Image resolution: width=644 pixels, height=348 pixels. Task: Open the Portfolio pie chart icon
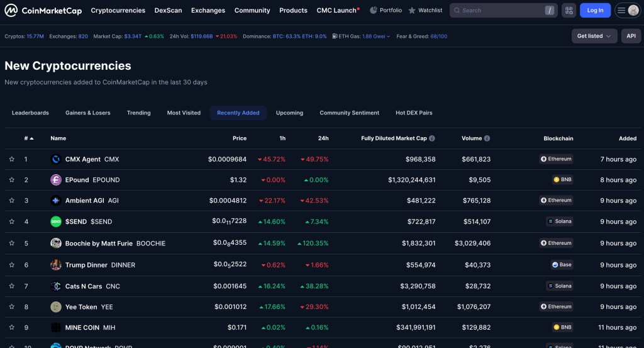374,10
